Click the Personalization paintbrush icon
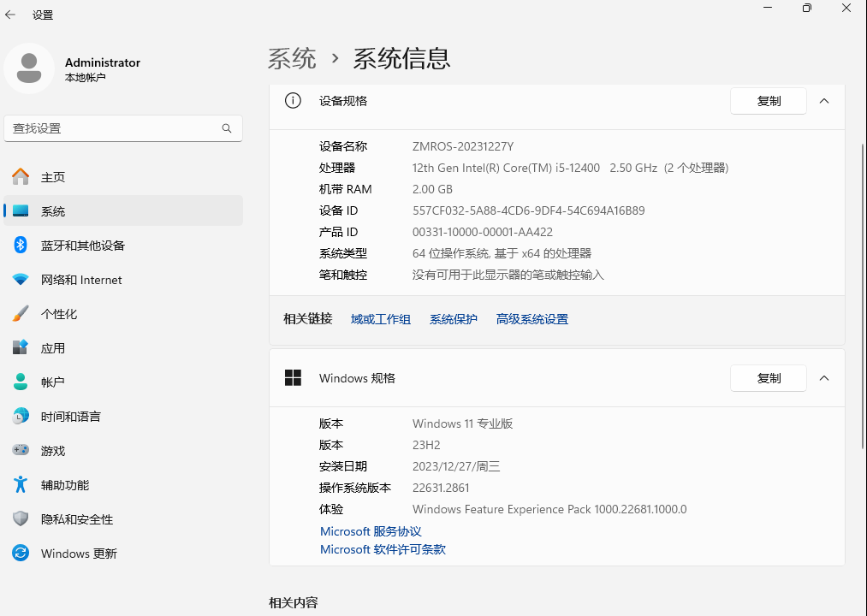Viewport: 867px width, 616px height. click(21, 313)
